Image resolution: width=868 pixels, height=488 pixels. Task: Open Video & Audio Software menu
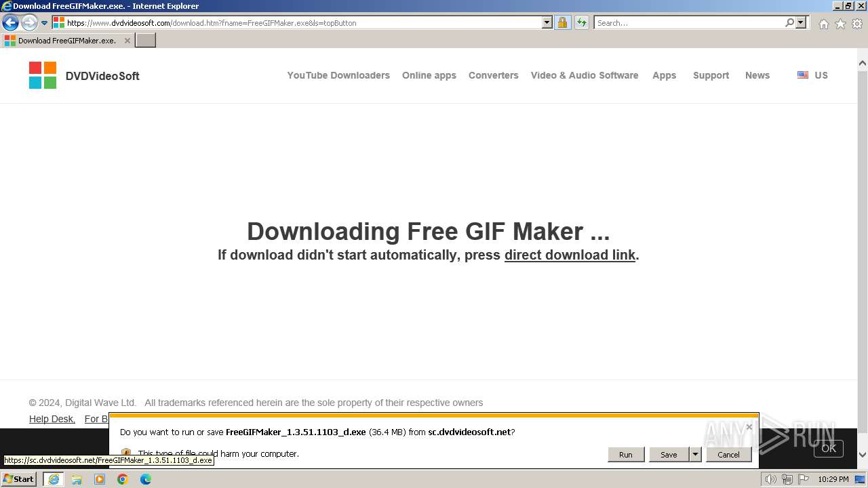[585, 75]
